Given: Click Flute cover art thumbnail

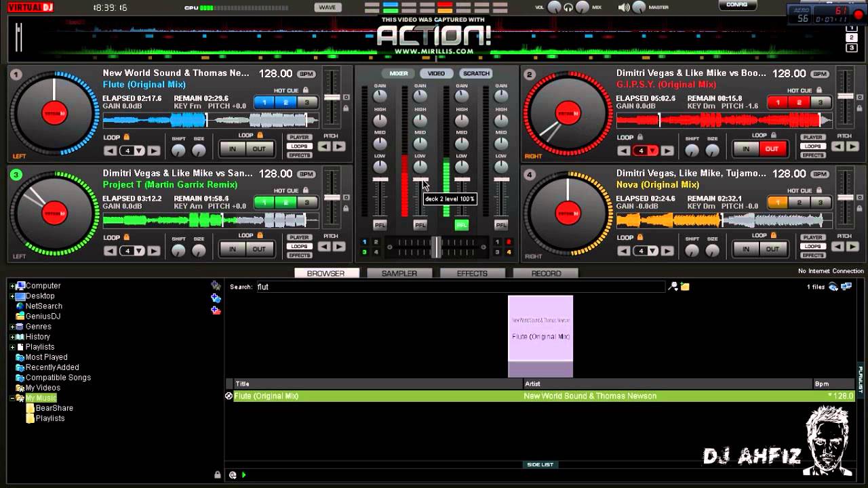Looking at the screenshot, I should tap(540, 336).
